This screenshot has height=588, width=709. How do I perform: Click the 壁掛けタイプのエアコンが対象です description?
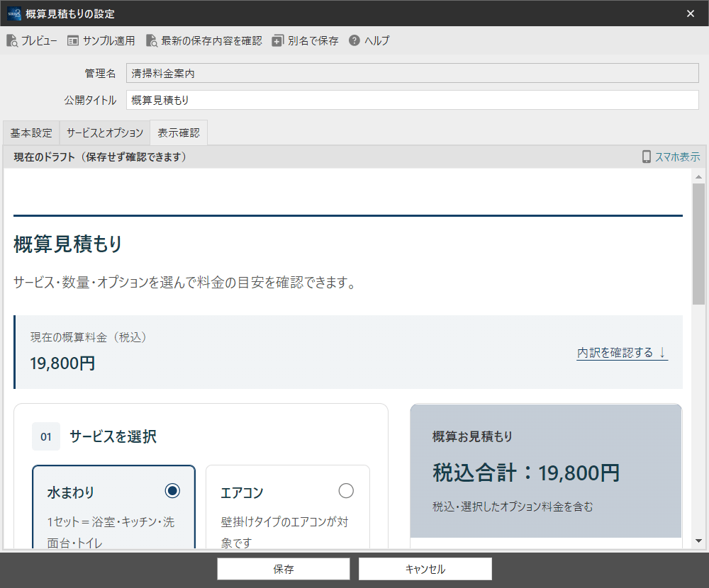click(x=284, y=532)
